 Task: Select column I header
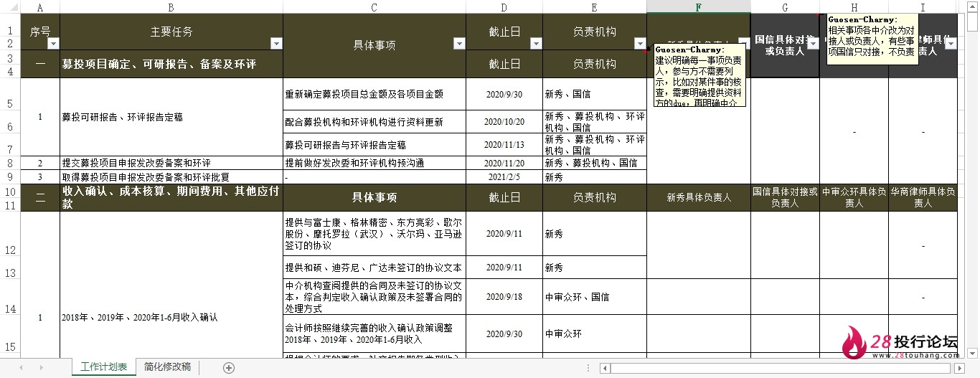(x=923, y=7)
